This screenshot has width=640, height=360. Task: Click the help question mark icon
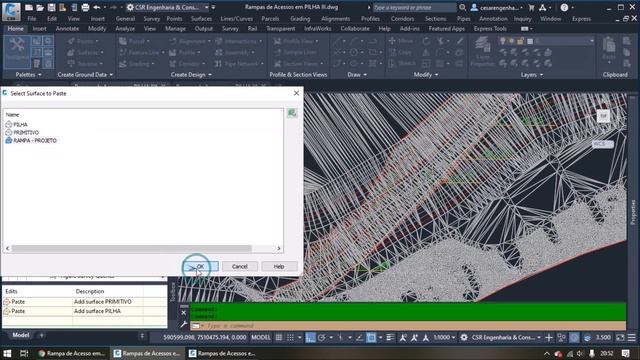(x=564, y=7)
